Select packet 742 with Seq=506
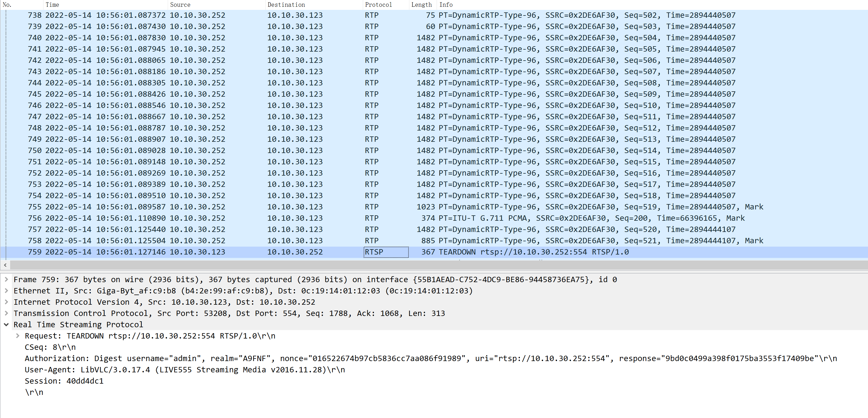Screen dimensions: 868x418 [x=434, y=60]
